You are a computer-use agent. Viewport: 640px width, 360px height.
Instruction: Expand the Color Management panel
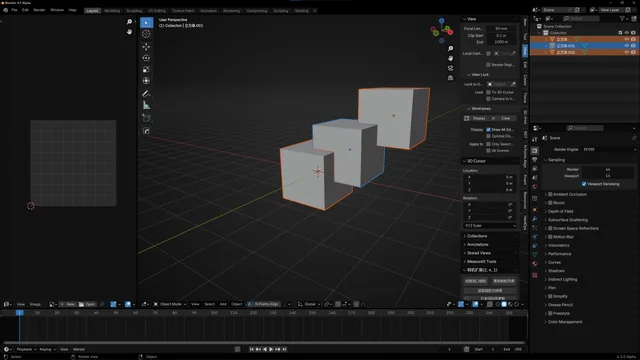(x=564, y=322)
